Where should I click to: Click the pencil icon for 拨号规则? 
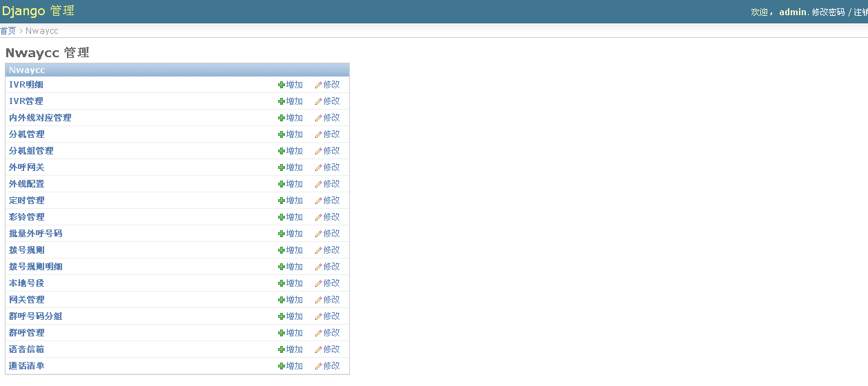pos(319,250)
